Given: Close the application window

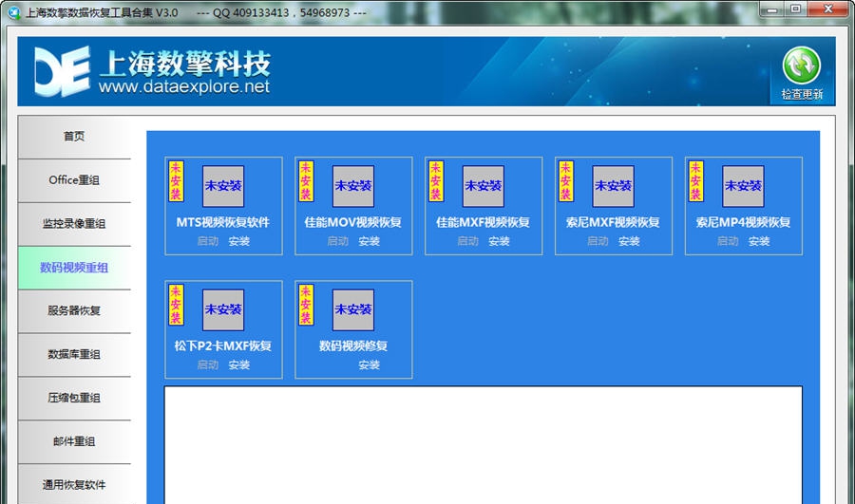Looking at the screenshot, I should click(x=827, y=9).
